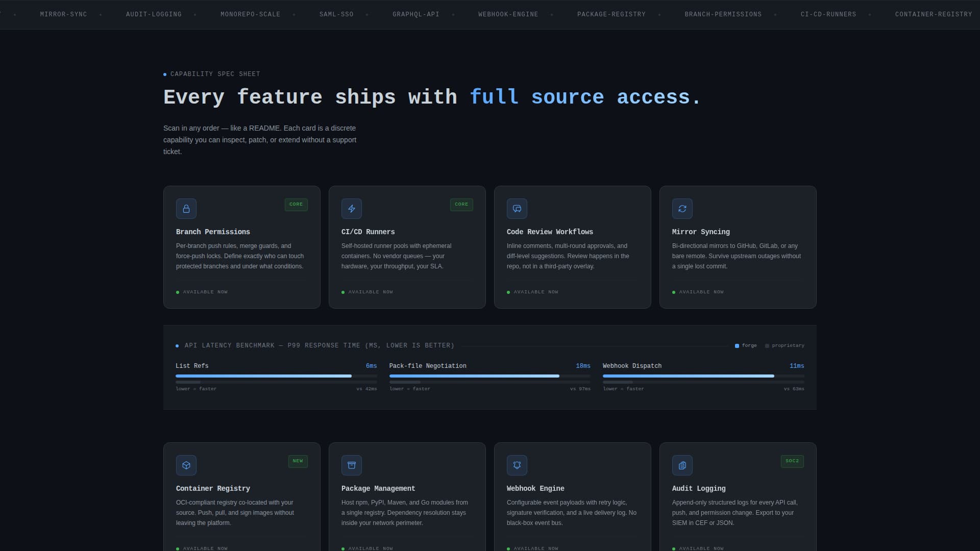Click the Webhook Dispatch benchmark label
Viewport: 980px width, 551px height.
(x=632, y=366)
